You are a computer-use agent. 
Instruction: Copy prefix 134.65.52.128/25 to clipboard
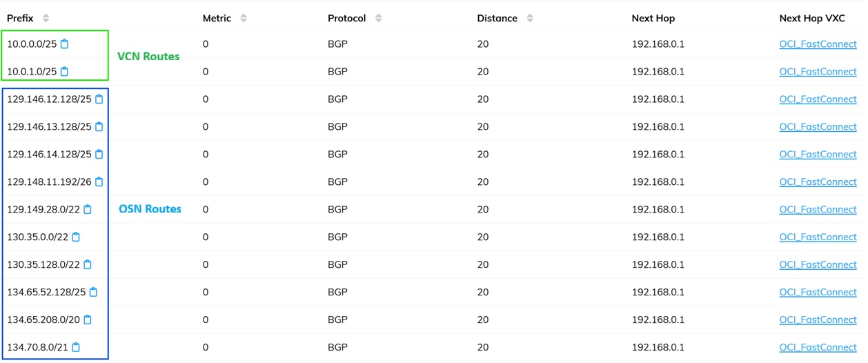click(x=94, y=293)
